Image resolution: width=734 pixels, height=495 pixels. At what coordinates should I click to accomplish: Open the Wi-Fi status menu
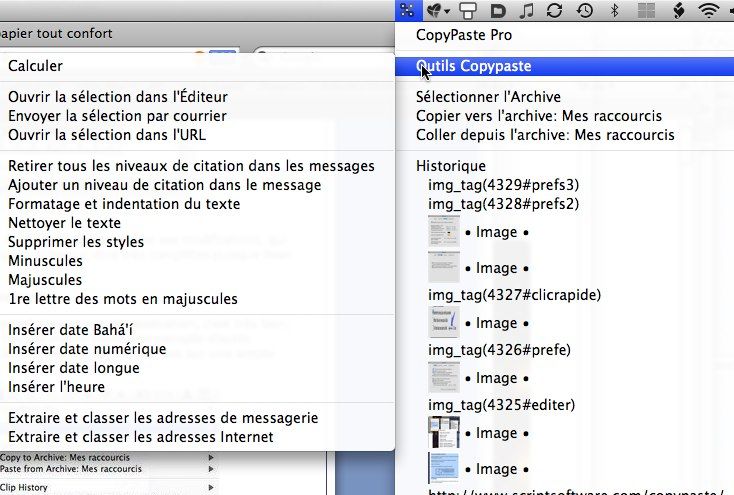point(709,11)
